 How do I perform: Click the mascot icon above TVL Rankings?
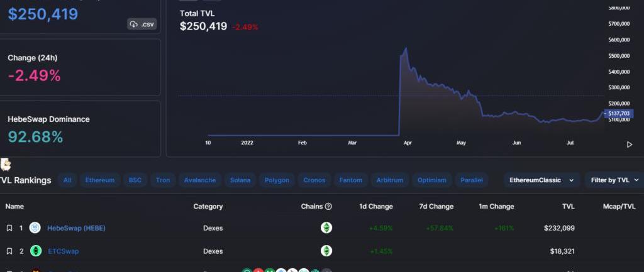tap(6, 165)
